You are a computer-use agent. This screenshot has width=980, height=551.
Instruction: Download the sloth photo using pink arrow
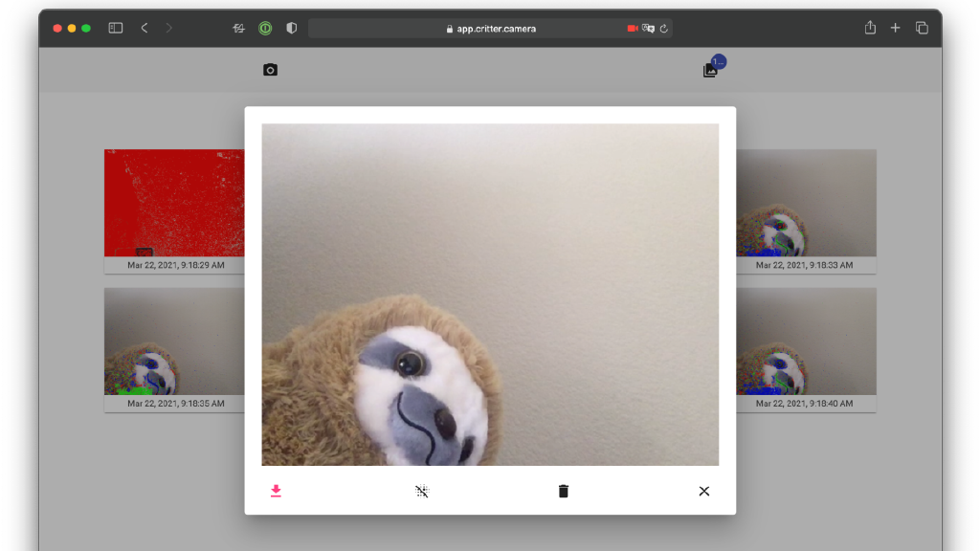click(x=276, y=491)
